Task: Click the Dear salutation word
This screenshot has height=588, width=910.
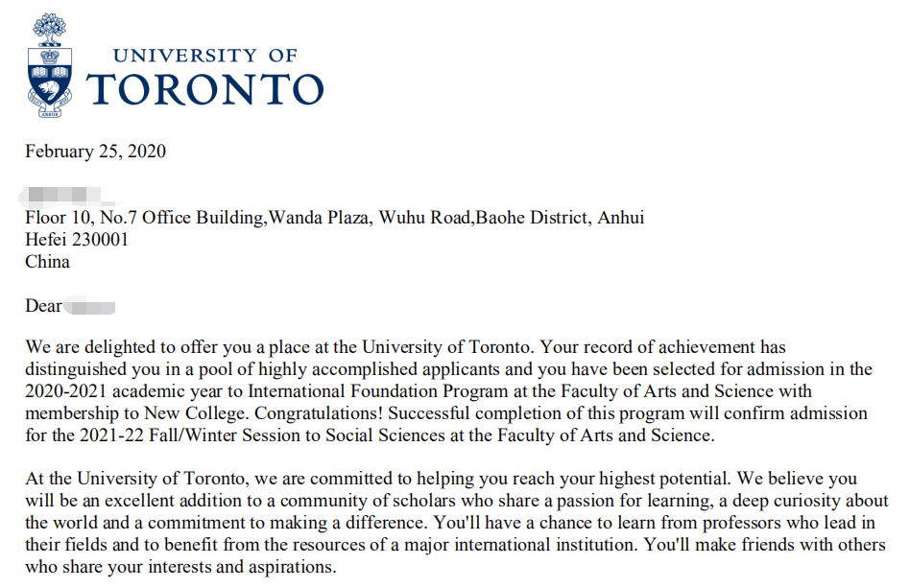Action: tap(43, 306)
